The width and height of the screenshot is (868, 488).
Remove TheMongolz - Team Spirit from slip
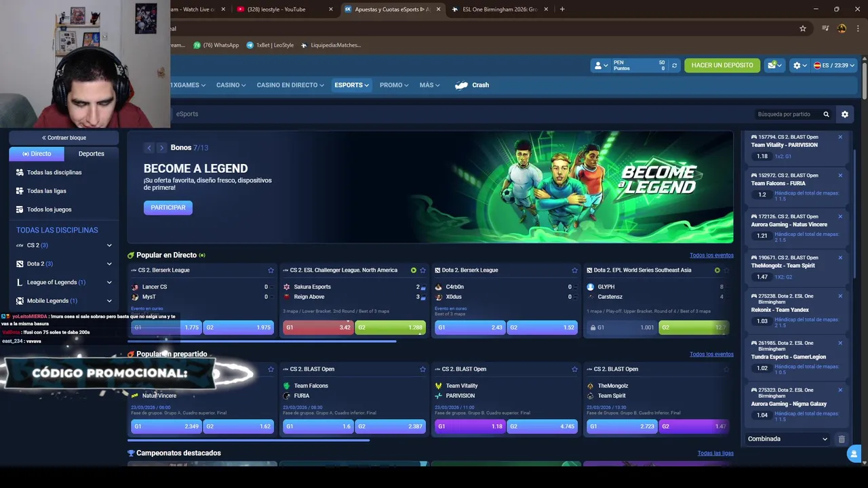click(840, 258)
